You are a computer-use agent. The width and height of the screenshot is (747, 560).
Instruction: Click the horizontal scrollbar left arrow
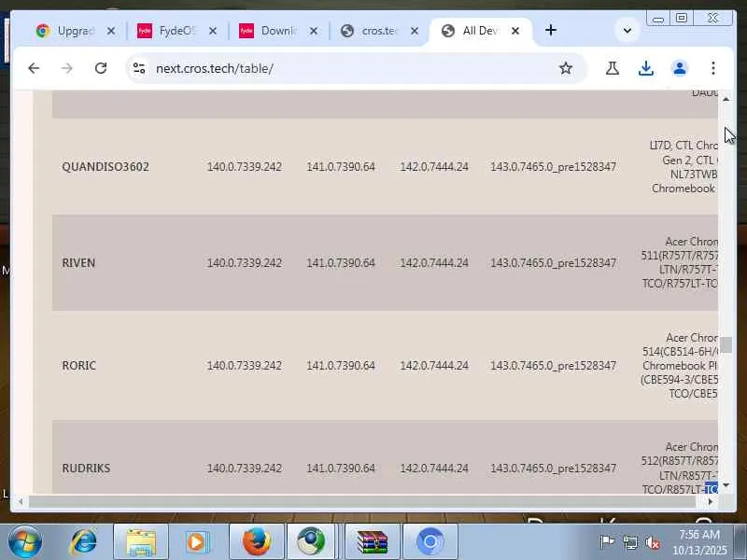(20, 501)
